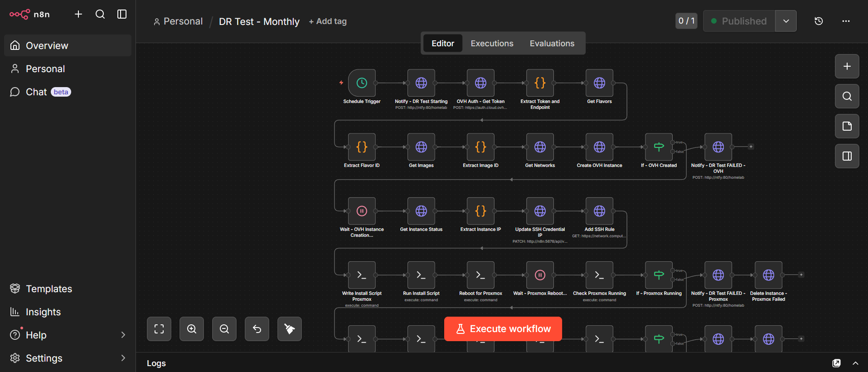The width and height of the screenshot is (868, 372).
Task: Expand the Help submenu
Action: [123, 335]
